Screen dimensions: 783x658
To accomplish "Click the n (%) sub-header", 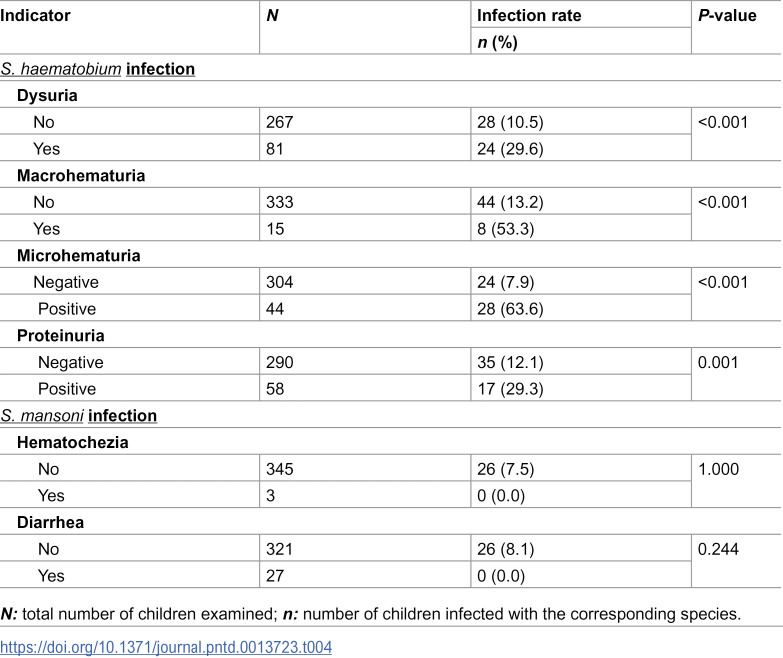I will tap(497, 42).
